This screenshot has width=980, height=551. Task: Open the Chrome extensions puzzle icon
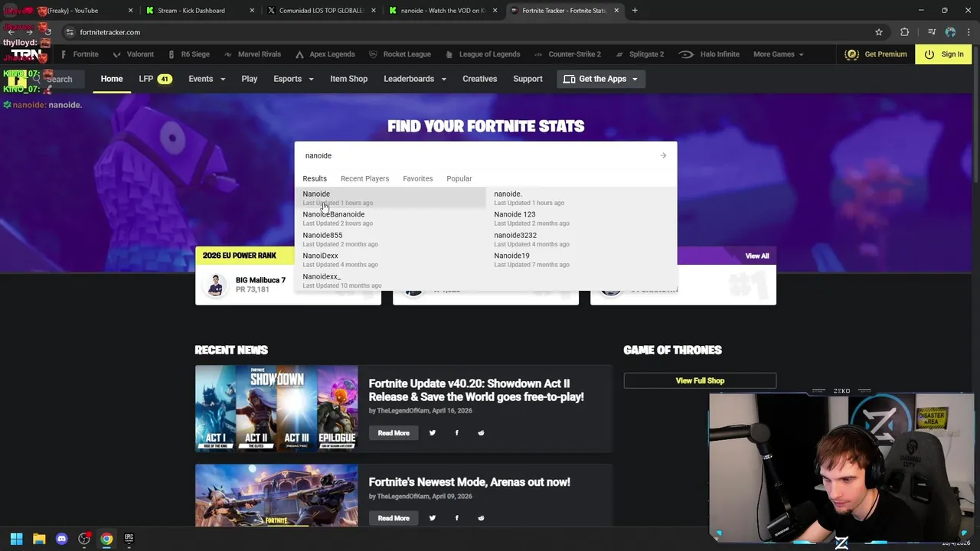point(905,32)
